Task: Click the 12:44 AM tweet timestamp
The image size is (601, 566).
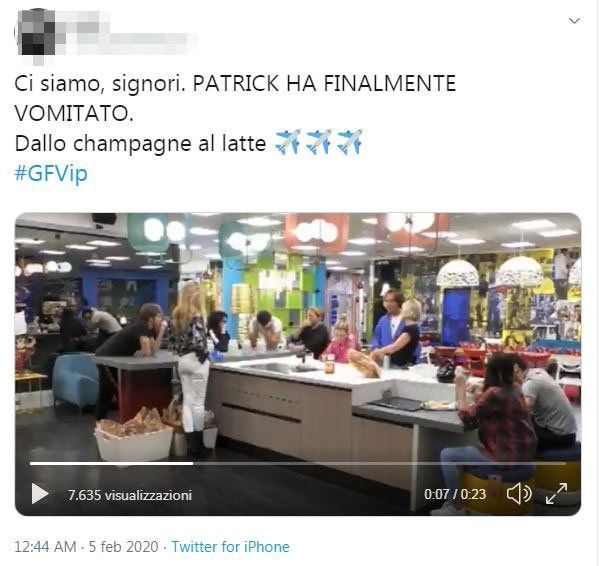Action: 45,547
